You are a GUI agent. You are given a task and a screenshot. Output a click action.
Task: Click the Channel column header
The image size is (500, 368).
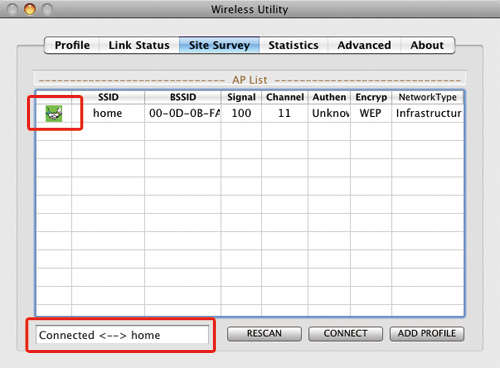click(x=285, y=97)
